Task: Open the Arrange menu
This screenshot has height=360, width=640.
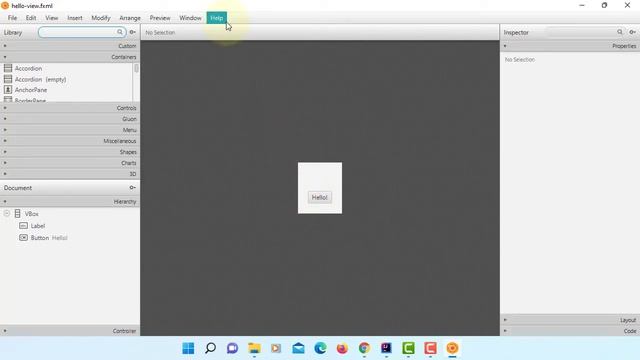Action: pyautogui.click(x=130, y=18)
